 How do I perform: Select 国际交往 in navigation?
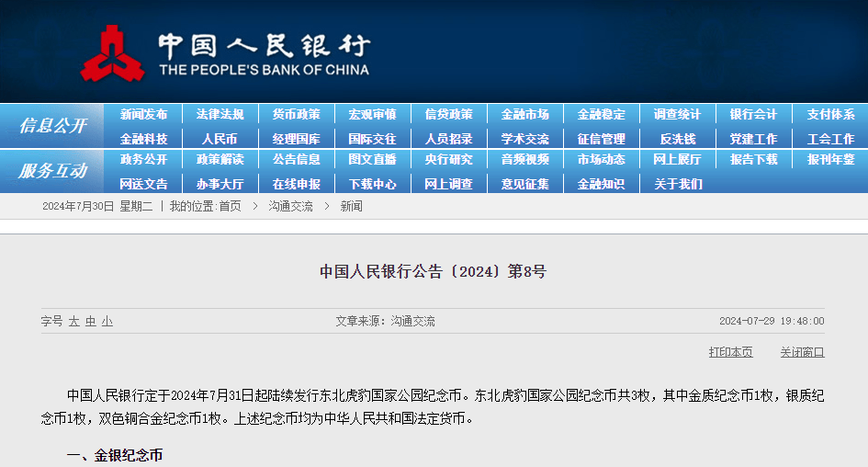(x=373, y=139)
